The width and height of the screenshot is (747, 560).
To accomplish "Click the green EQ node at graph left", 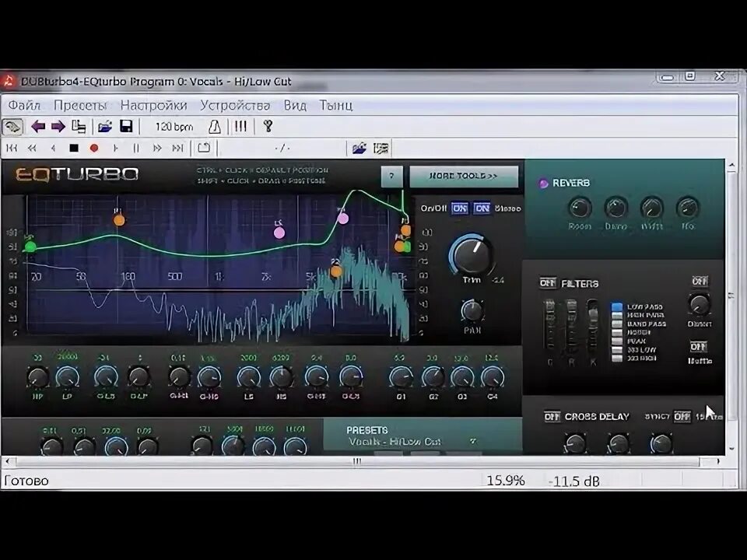I will pos(30,247).
